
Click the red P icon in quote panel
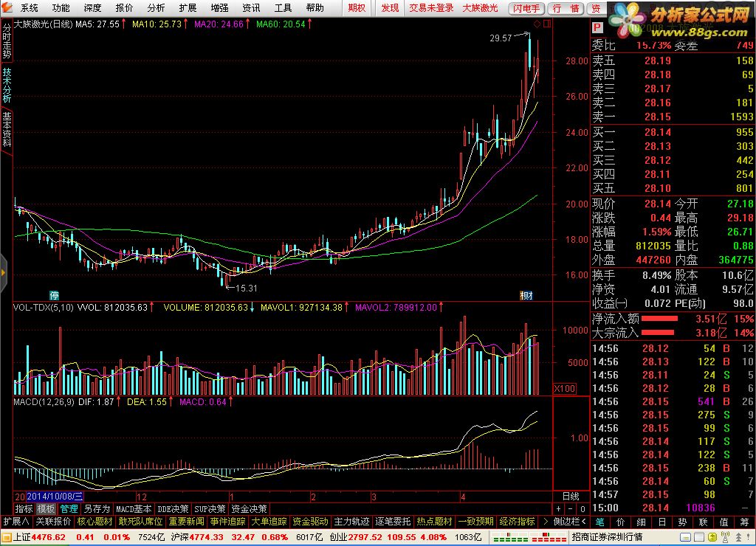point(597,28)
